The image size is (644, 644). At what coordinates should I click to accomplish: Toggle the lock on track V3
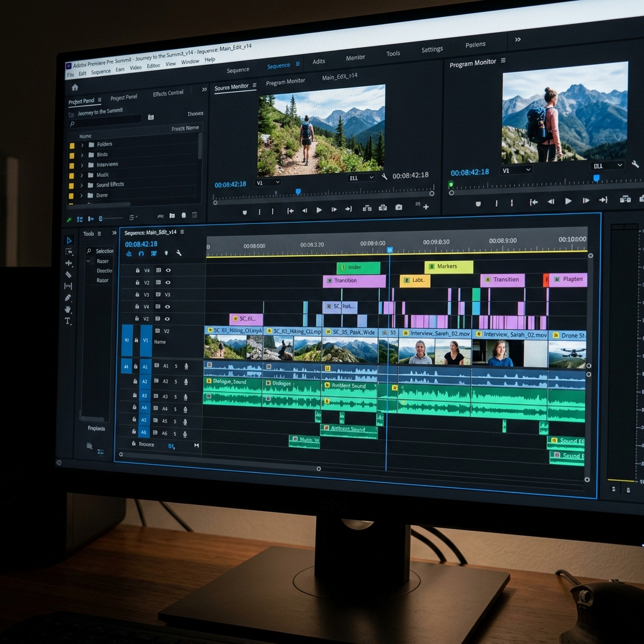tap(137, 294)
